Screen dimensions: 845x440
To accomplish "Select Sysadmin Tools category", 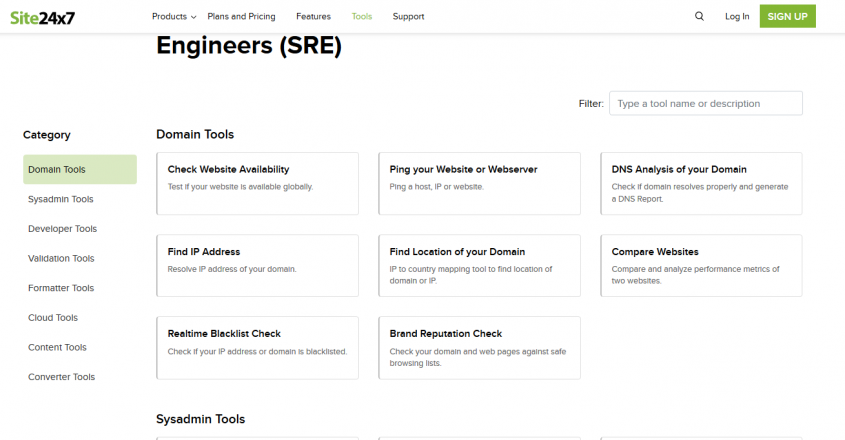I will 61,199.
